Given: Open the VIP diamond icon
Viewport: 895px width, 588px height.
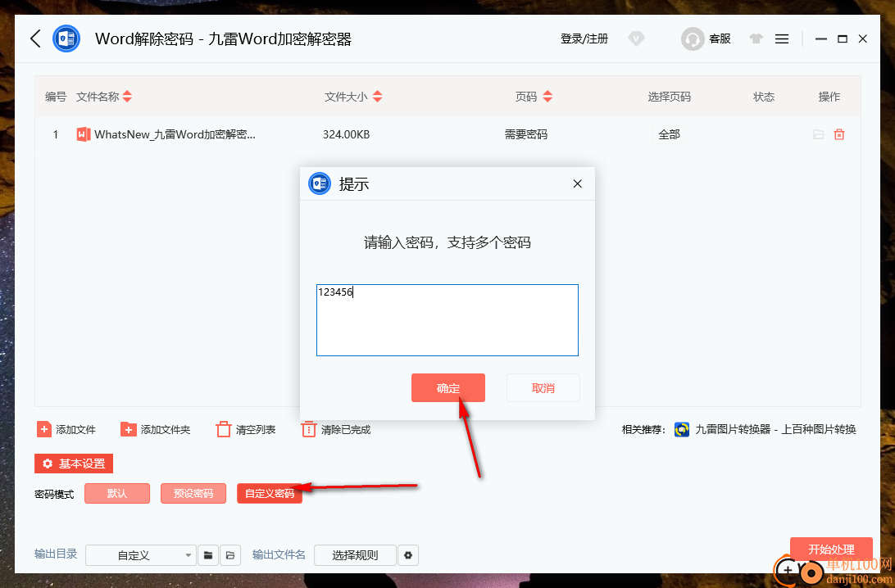Looking at the screenshot, I should point(636,38).
